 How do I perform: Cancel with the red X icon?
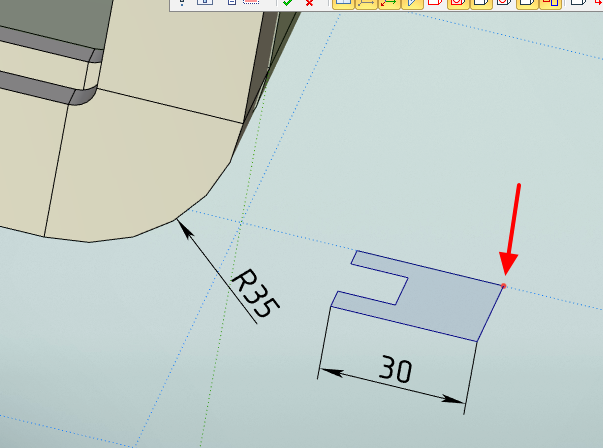(309, 3)
